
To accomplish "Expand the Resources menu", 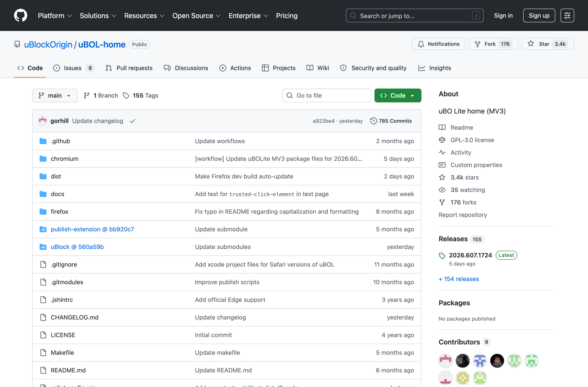I will 144,16.
